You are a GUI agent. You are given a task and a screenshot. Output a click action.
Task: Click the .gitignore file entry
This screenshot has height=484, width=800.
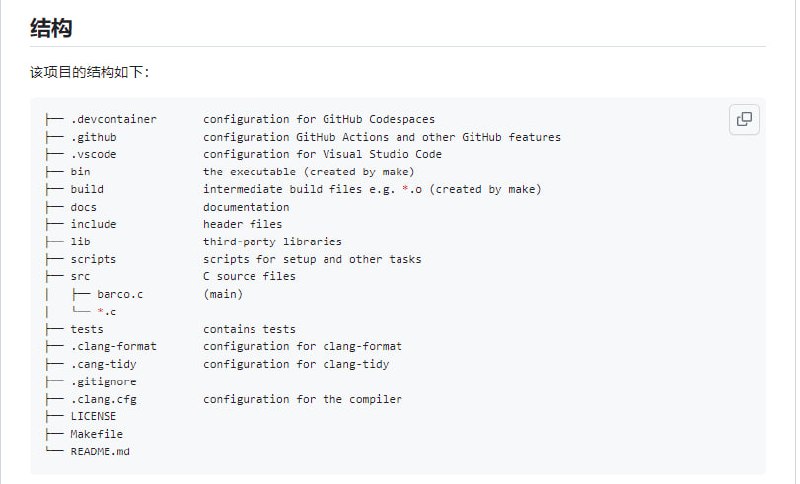pos(103,381)
